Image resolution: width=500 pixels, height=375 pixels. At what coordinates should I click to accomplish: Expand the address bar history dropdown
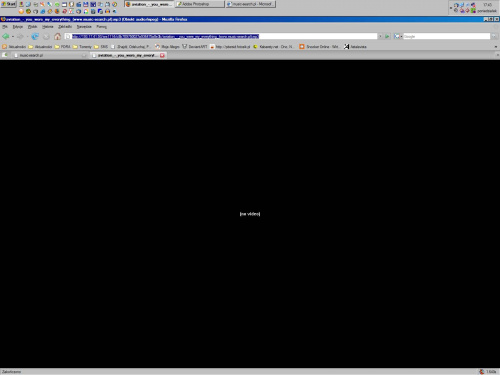pyautogui.click(x=380, y=36)
